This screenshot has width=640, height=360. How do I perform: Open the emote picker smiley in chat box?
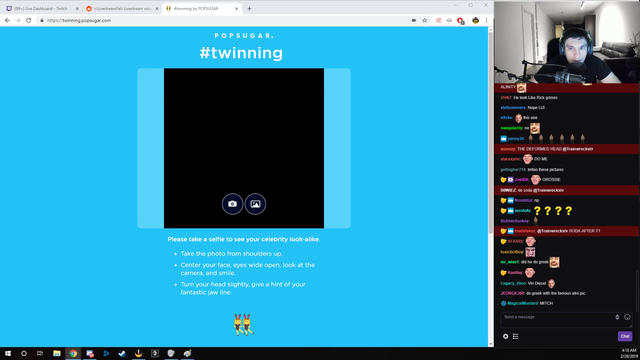(627, 317)
